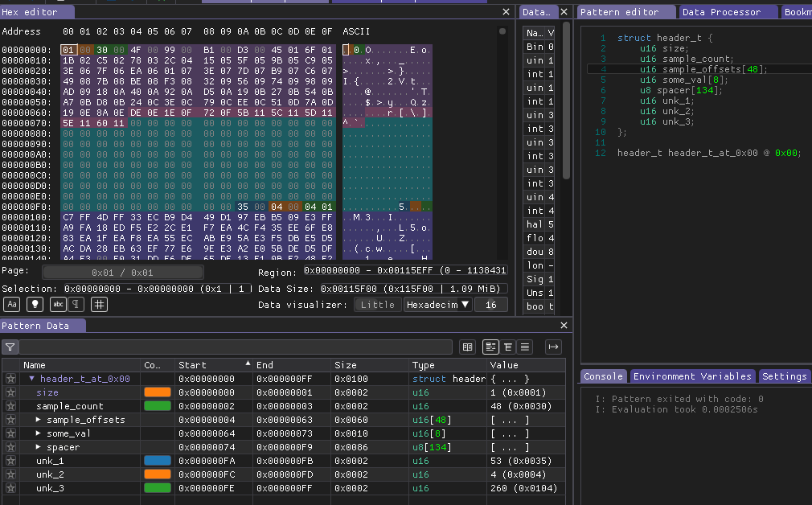Favorite the unk_2 row star
The image size is (812, 505).
point(10,474)
